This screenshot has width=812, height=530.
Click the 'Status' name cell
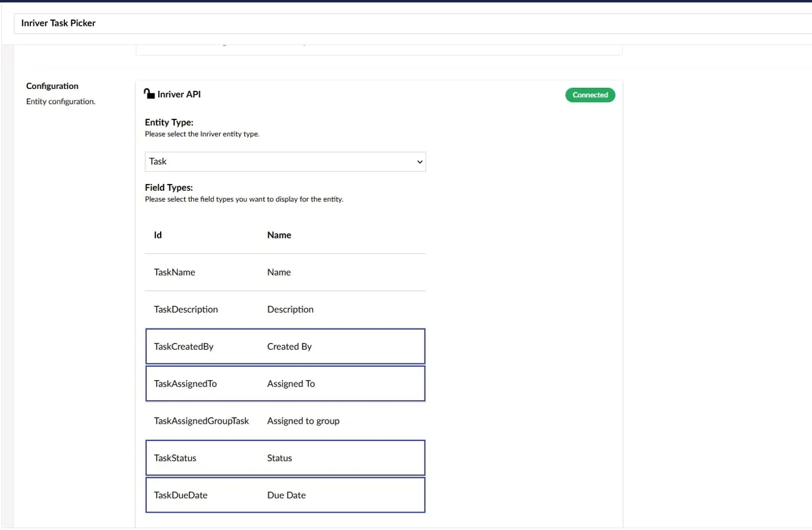coord(279,458)
